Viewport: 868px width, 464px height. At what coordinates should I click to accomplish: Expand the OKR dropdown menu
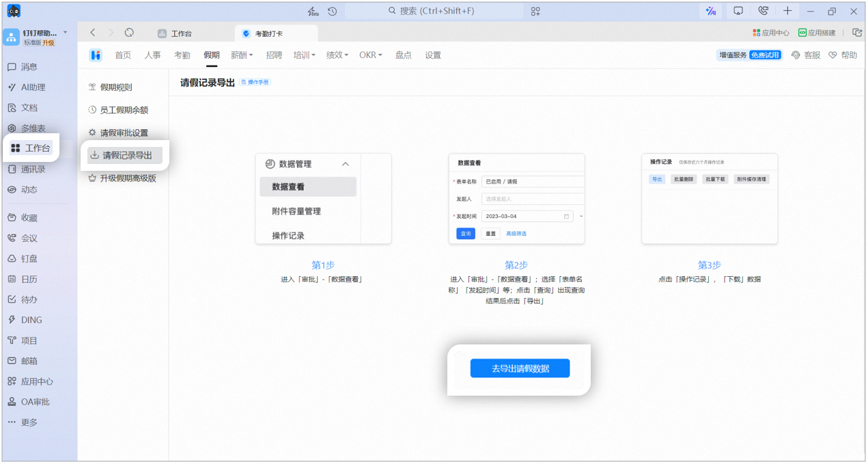click(x=371, y=55)
